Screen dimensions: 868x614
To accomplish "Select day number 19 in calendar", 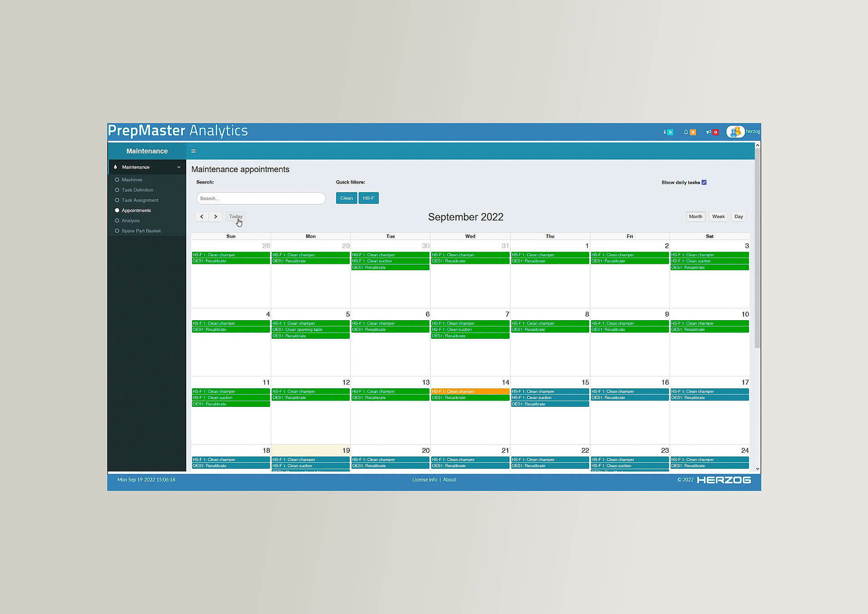I will point(346,451).
